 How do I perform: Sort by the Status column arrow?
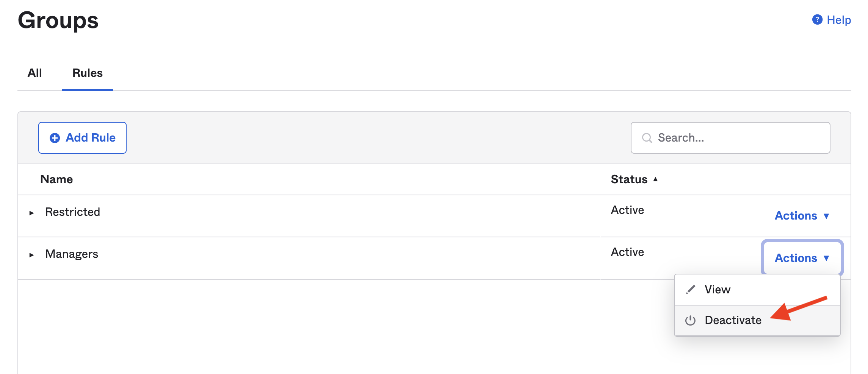655,179
